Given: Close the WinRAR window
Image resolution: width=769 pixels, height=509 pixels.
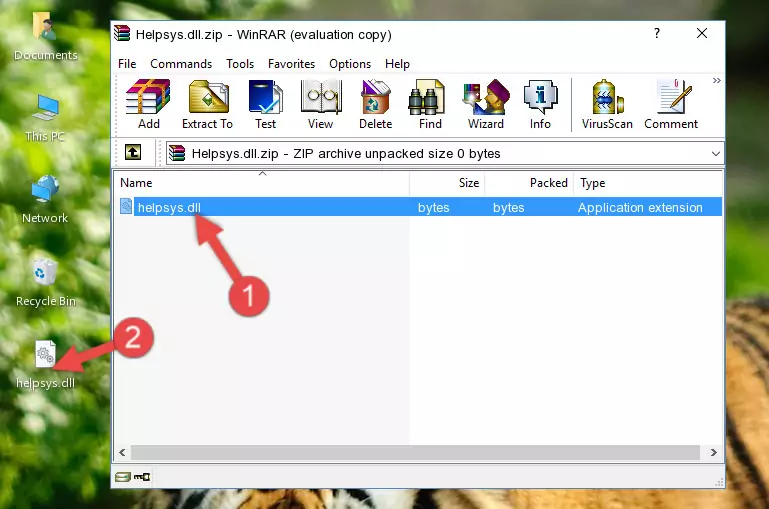Looking at the screenshot, I should (x=702, y=33).
